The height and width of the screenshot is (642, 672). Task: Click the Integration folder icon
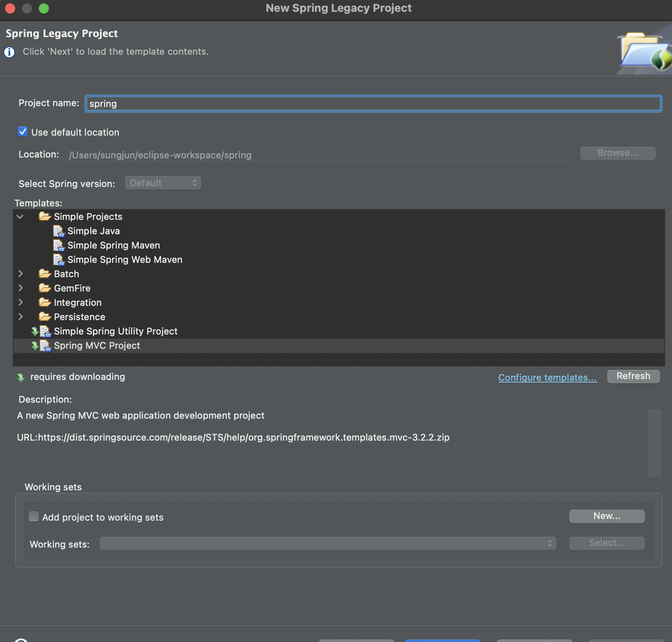pyautogui.click(x=45, y=302)
